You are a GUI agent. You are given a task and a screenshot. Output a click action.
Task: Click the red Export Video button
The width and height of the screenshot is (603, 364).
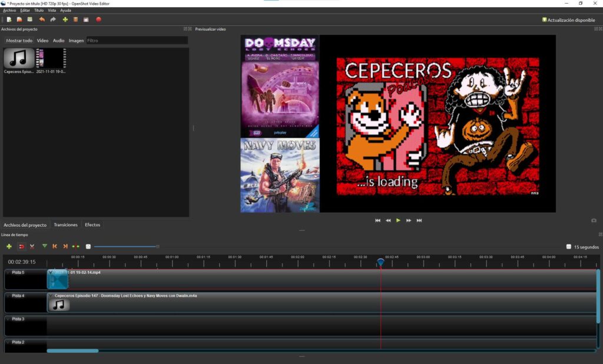point(98,19)
